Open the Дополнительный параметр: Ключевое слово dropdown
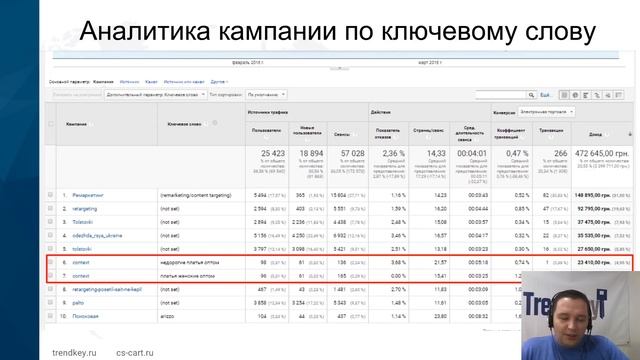Image resolution: width=640 pixels, height=360 pixels. point(155,95)
